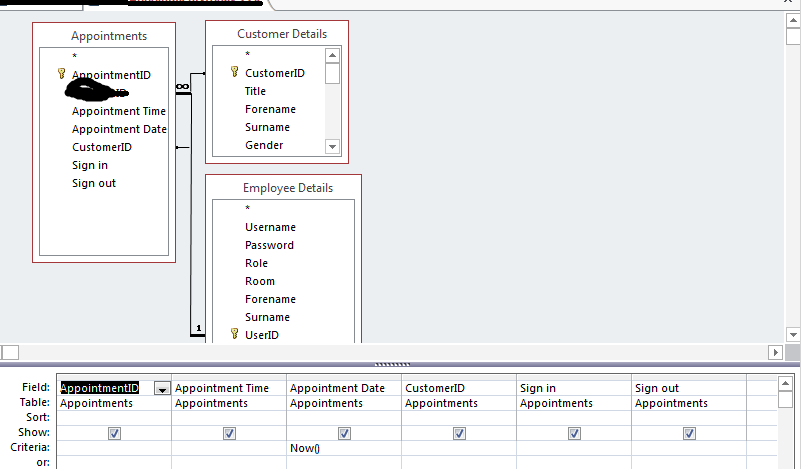Click the horizontal scrollbar right arrow
This screenshot has height=469, width=803.
pos(774,352)
